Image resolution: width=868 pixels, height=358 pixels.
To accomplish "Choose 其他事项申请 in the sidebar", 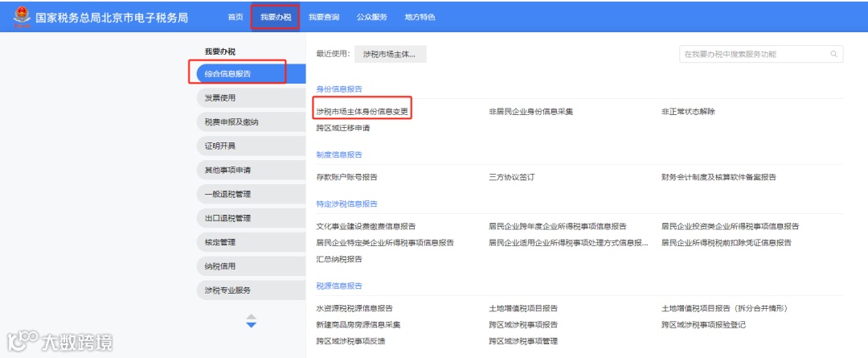I will [x=252, y=170].
